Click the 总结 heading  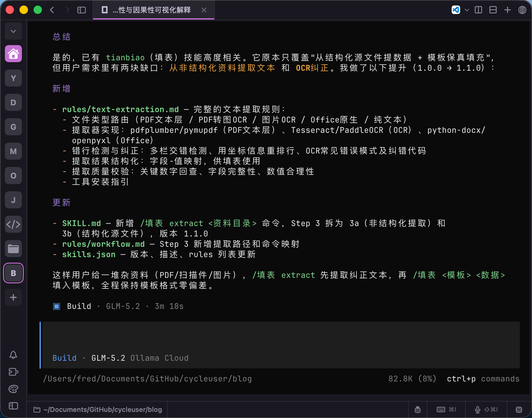point(61,37)
